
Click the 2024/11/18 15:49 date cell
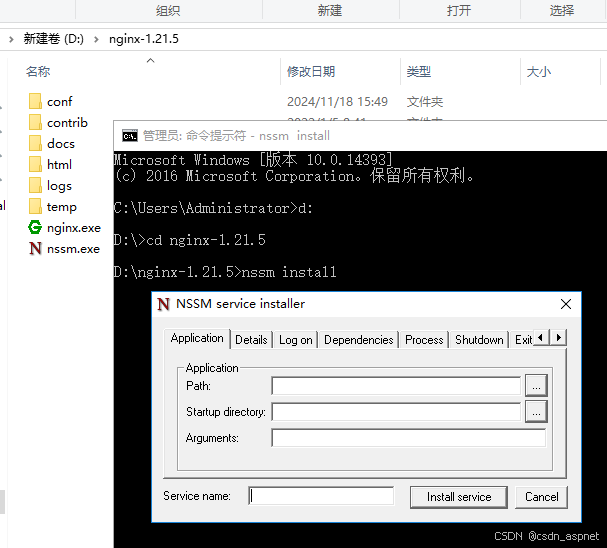tap(337, 101)
